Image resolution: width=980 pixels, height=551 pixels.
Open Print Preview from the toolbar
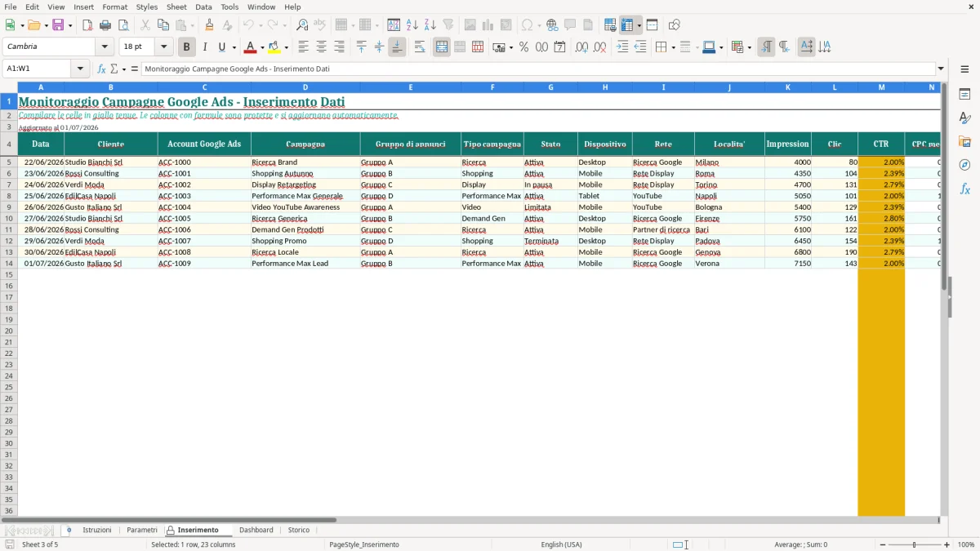pyautogui.click(x=123, y=25)
